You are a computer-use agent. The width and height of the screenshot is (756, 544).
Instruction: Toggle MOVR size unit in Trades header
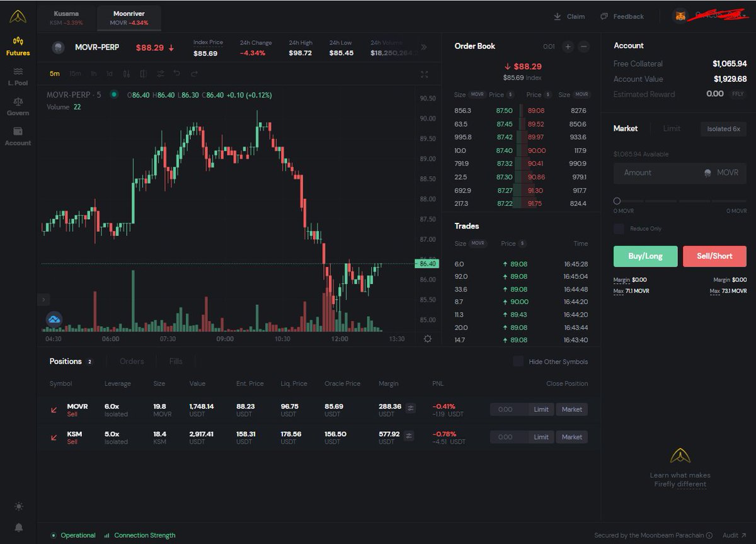(x=478, y=243)
